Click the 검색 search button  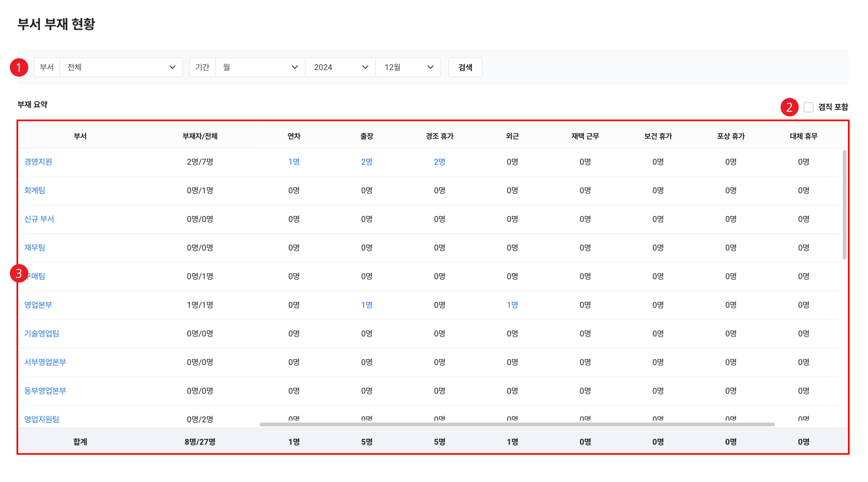(x=465, y=67)
